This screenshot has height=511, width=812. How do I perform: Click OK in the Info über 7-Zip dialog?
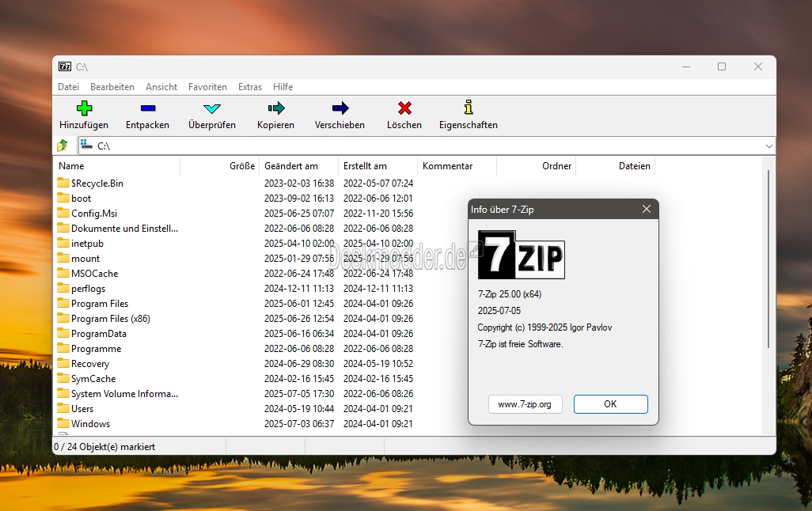tap(610, 404)
